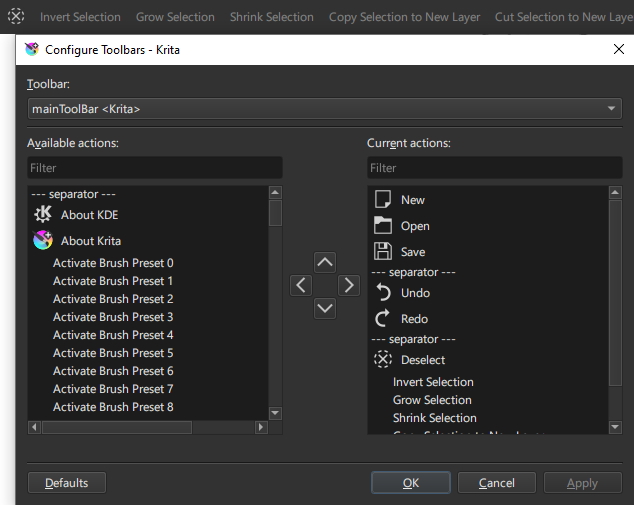Click the Cancel button
The height and width of the screenshot is (505, 634).
[x=496, y=483]
